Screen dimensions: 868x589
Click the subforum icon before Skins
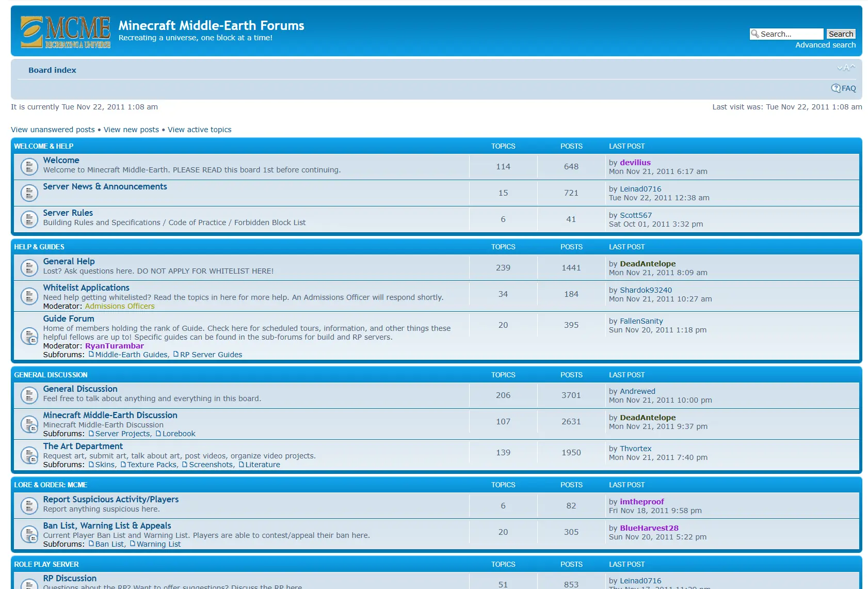tap(91, 464)
